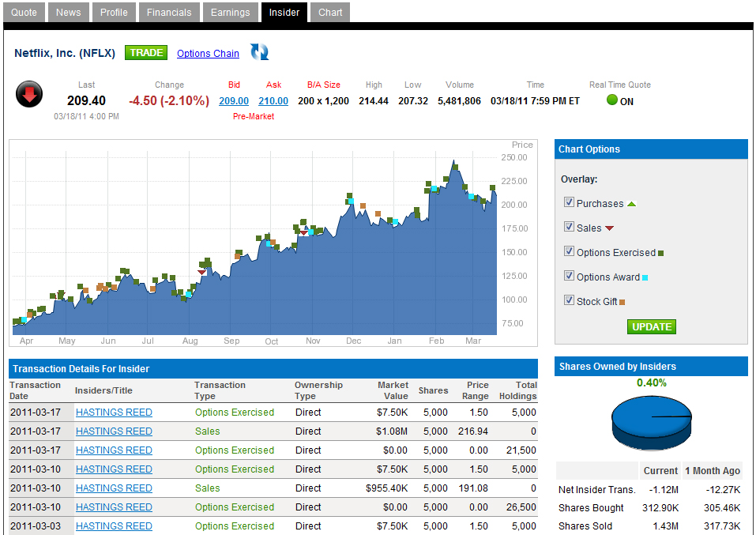Image resolution: width=756 pixels, height=535 pixels.
Task: Click the Shares column header
Action: point(434,390)
